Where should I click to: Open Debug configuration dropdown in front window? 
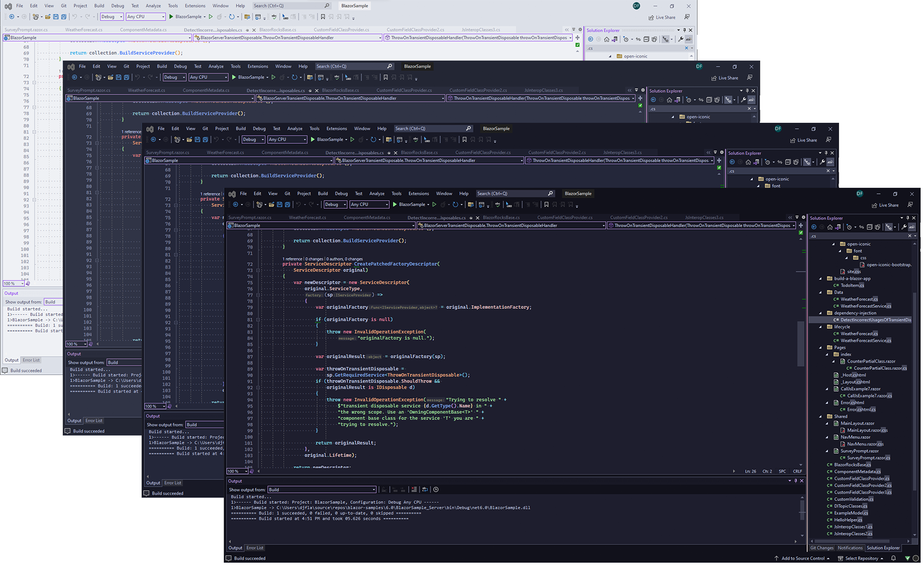(335, 204)
